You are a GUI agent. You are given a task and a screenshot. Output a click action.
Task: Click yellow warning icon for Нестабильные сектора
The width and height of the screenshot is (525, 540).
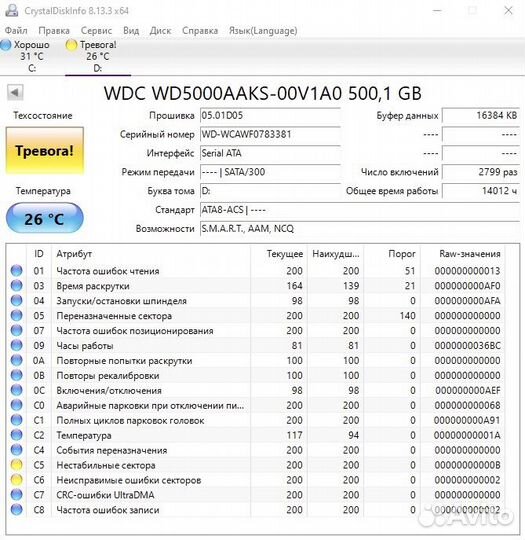coord(16,465)
